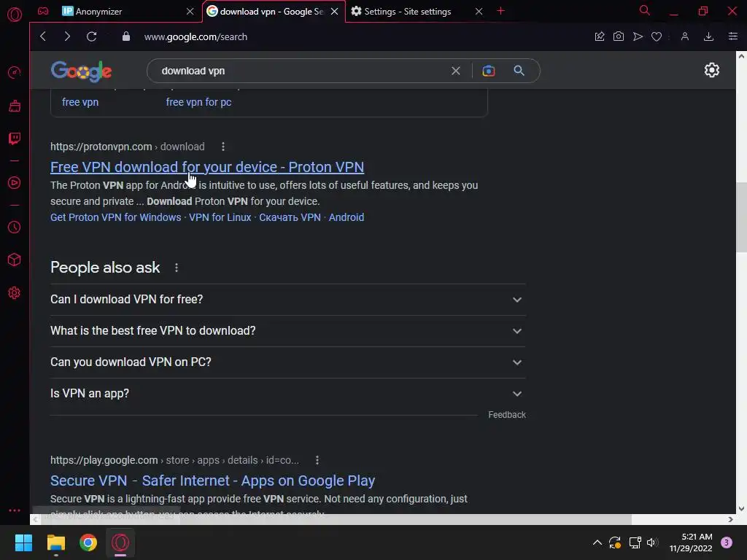
Task: Open 'Android' sublink under Proton VPN
Action: pos(347,217)
